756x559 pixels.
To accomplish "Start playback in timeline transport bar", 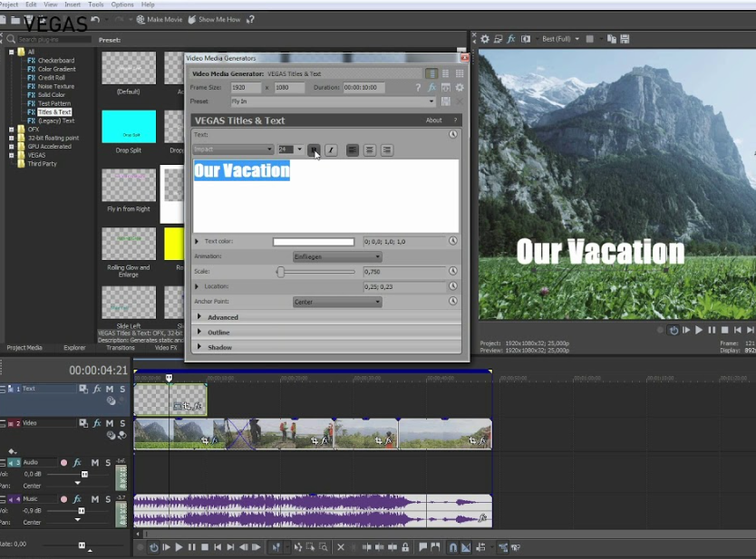I will (179, 547).
